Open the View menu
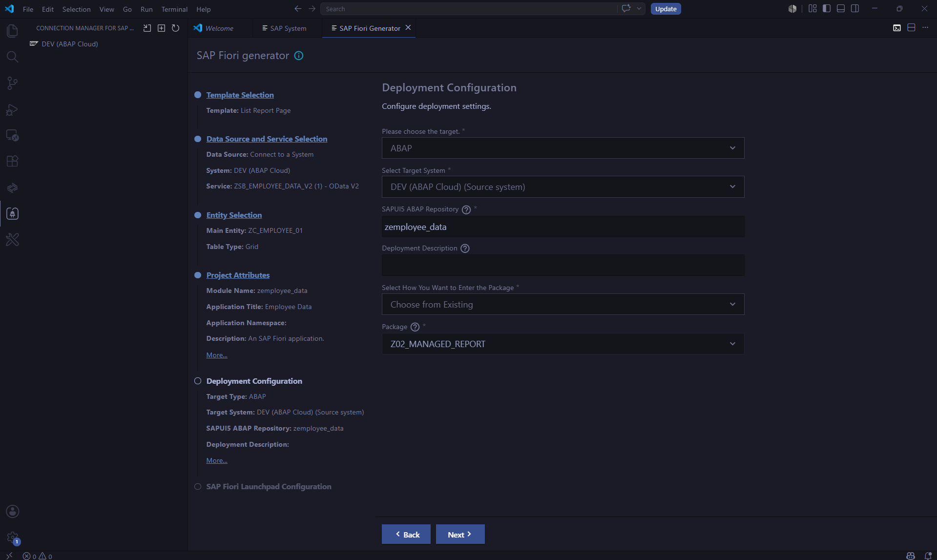 [x=106, y=9]
